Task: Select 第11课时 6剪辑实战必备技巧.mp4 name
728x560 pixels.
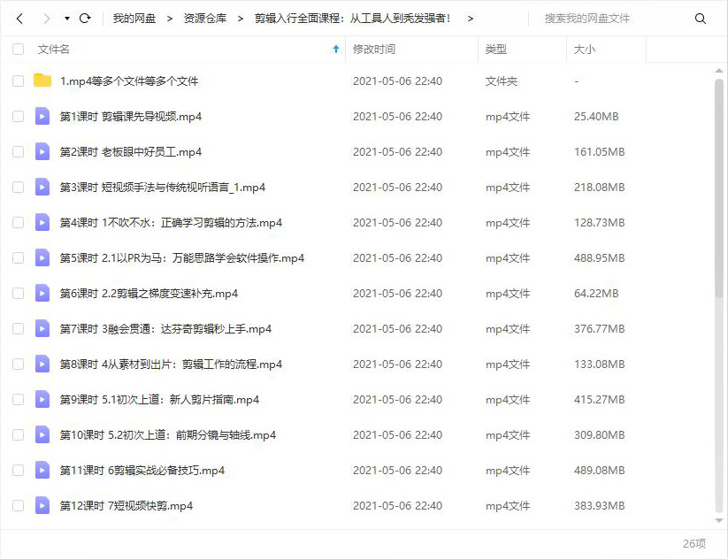Action: pyautogui.click(x=142, y=471)
